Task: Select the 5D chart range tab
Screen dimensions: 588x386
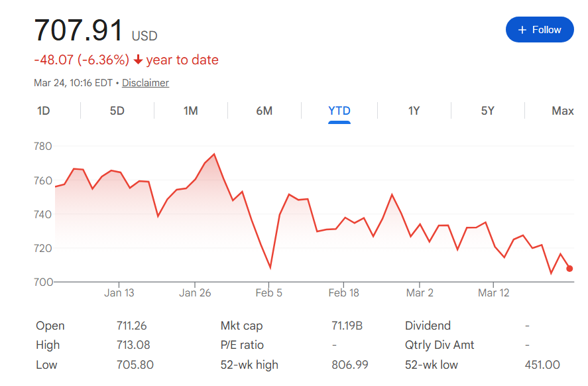Action: tap(117, 111)
